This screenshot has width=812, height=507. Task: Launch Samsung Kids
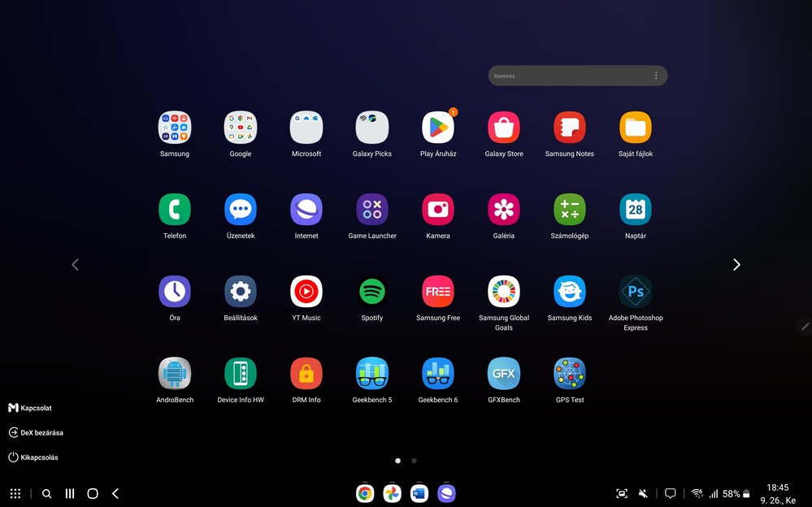point(570,292)
